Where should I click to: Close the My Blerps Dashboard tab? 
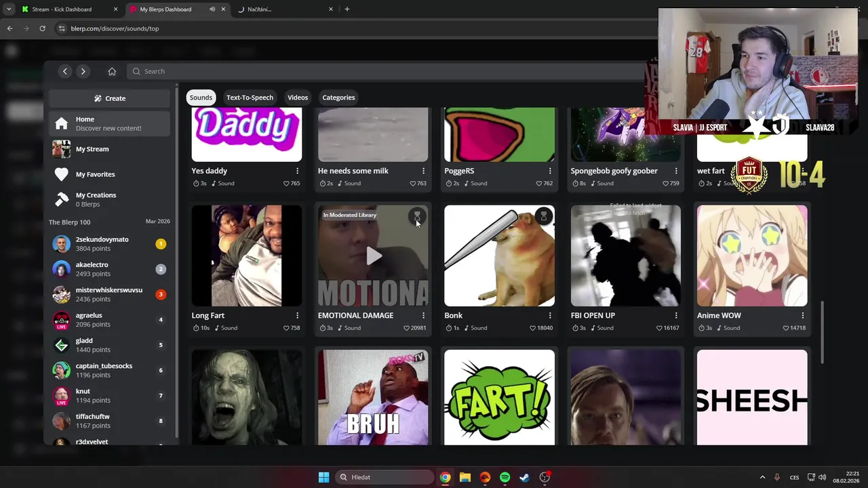click(x=223, y=9)
